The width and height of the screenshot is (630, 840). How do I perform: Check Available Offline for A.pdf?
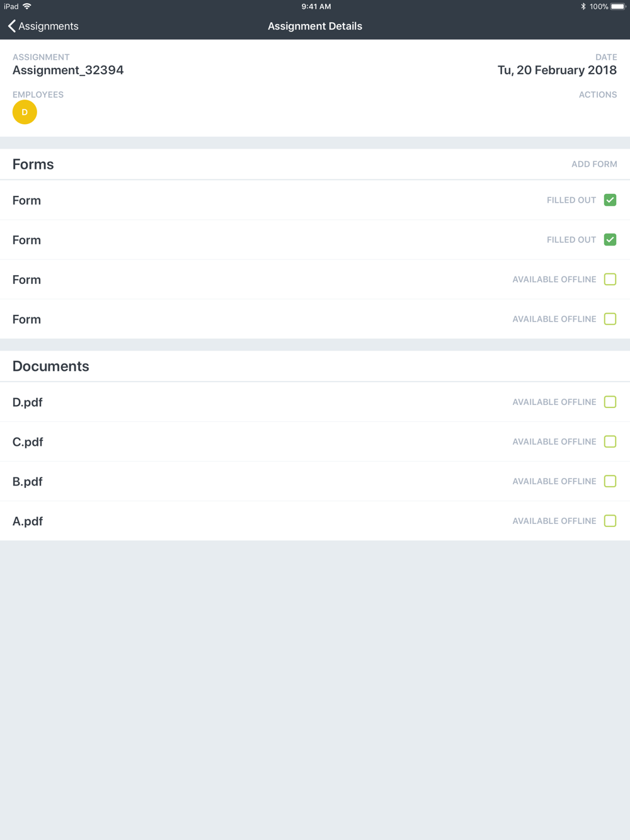pyautogui.click(x=610, y=521)
